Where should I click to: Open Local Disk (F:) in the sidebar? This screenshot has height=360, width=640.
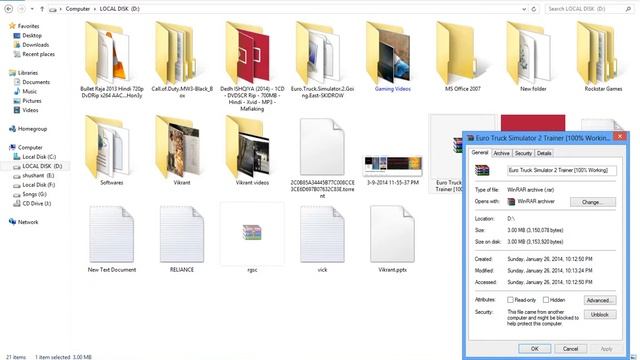coord(39,185)
